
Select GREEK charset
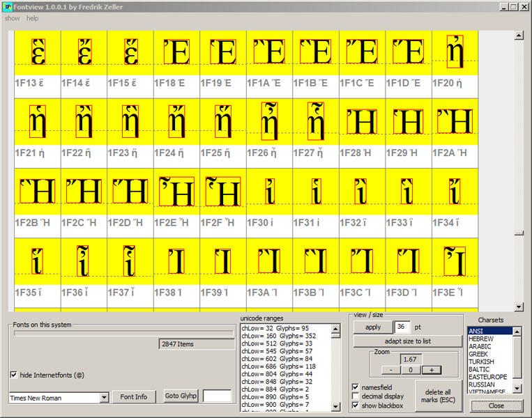pyautogui.click(x=490, y=354)
